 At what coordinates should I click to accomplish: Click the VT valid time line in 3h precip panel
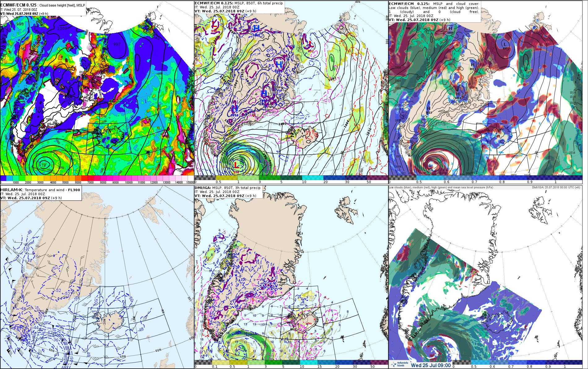[225, 196]
